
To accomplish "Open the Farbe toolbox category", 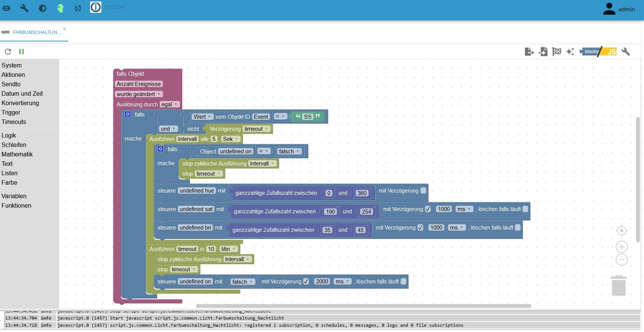I will (x=9, y=182).
